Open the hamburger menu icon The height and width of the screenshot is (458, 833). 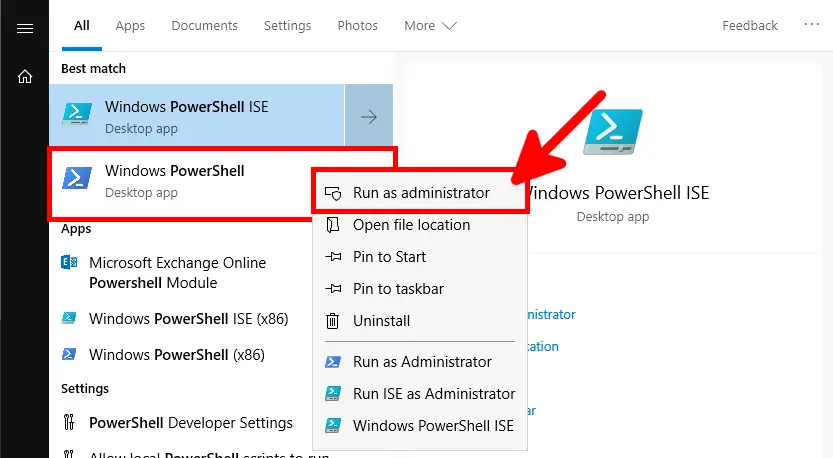coord(25,28)
